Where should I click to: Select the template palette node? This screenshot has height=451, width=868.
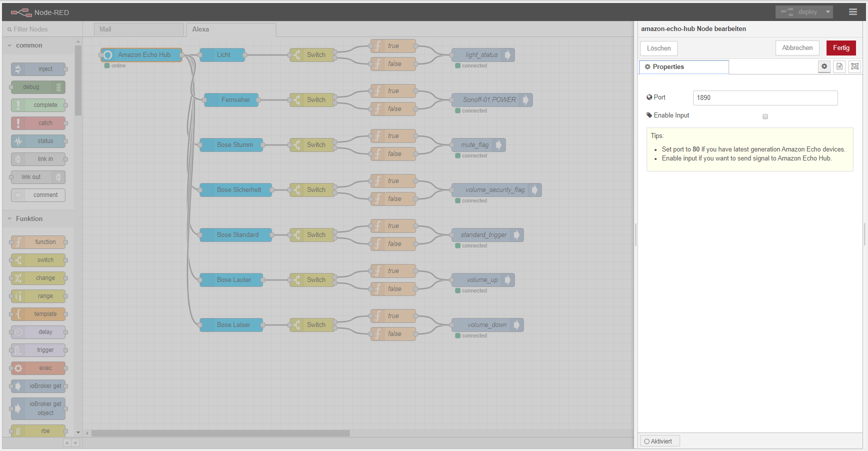coord(38,314)
